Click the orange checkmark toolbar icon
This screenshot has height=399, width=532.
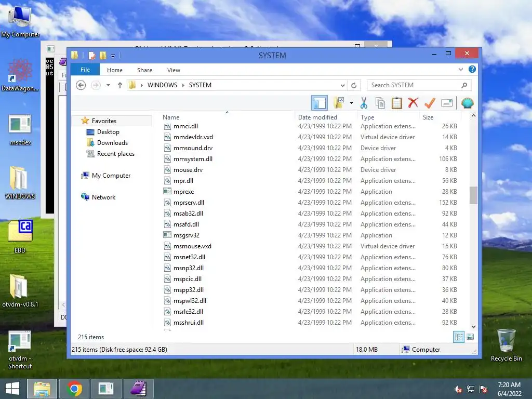(430, 103)
